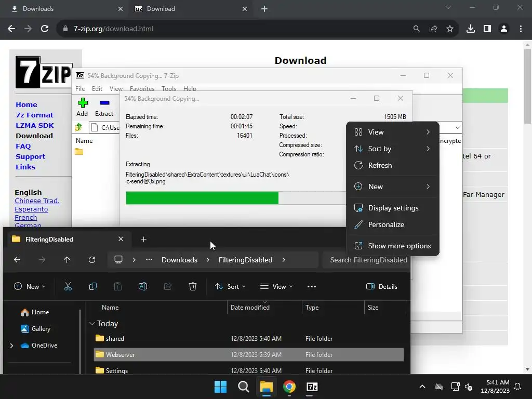This screenshot has width=532, height=399.
Task: Copy the selected item in File Explorer
Action: click(92, 286)
